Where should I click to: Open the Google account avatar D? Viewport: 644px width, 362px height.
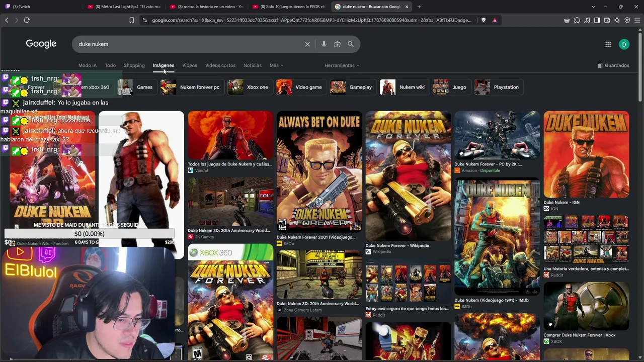click(x=624, y=44)
